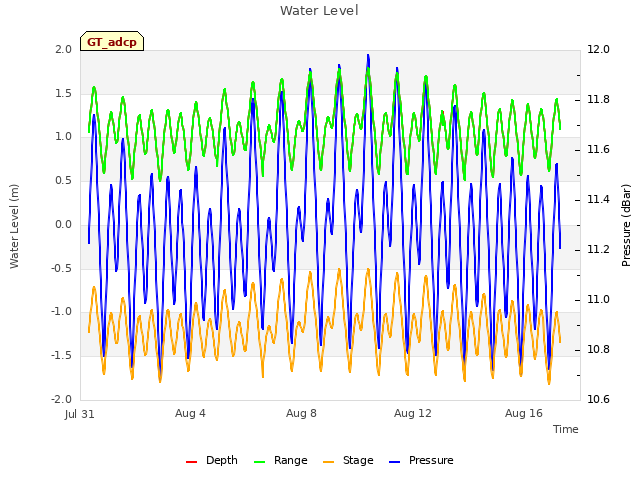Click the Time axis title
This screenshot has width=640, height=480.
[566, 429]
